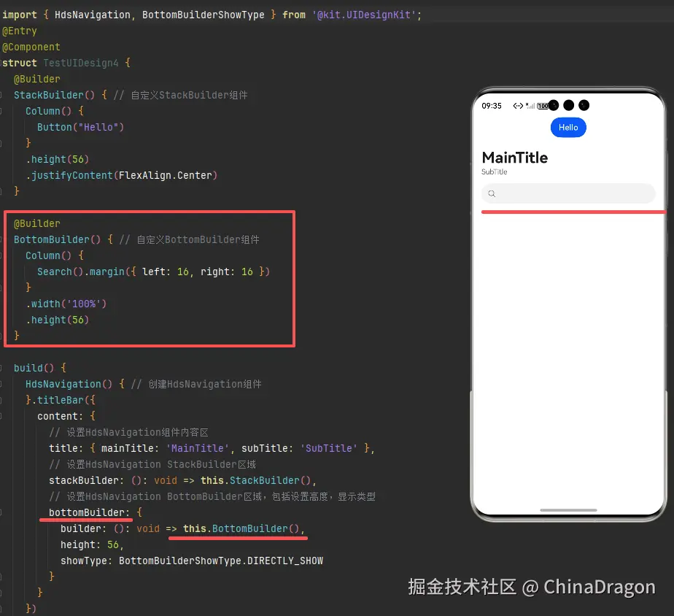This screenshot has width=674, height=616.
Task: Click the 09:35 clock in phone status bar
Action: tap(492, 106)
